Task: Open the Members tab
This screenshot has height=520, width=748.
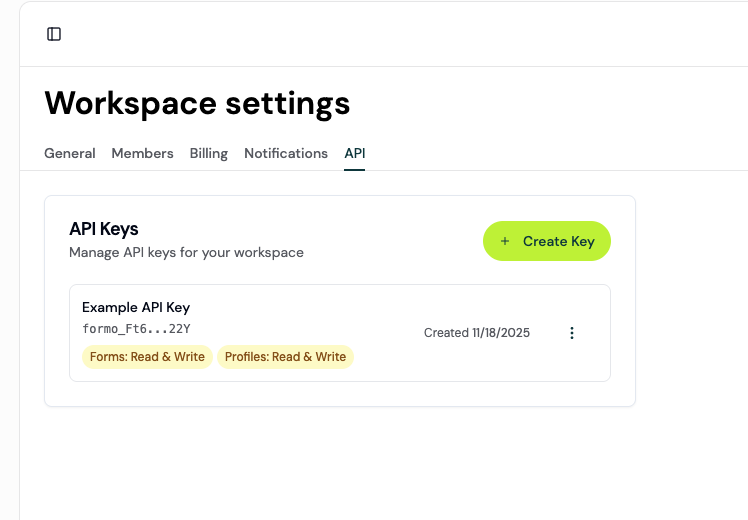Action: [142, 153]
